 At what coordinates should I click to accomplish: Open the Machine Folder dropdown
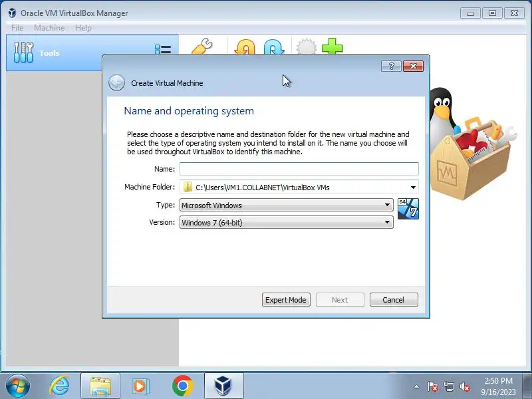[x=413, y=188]
